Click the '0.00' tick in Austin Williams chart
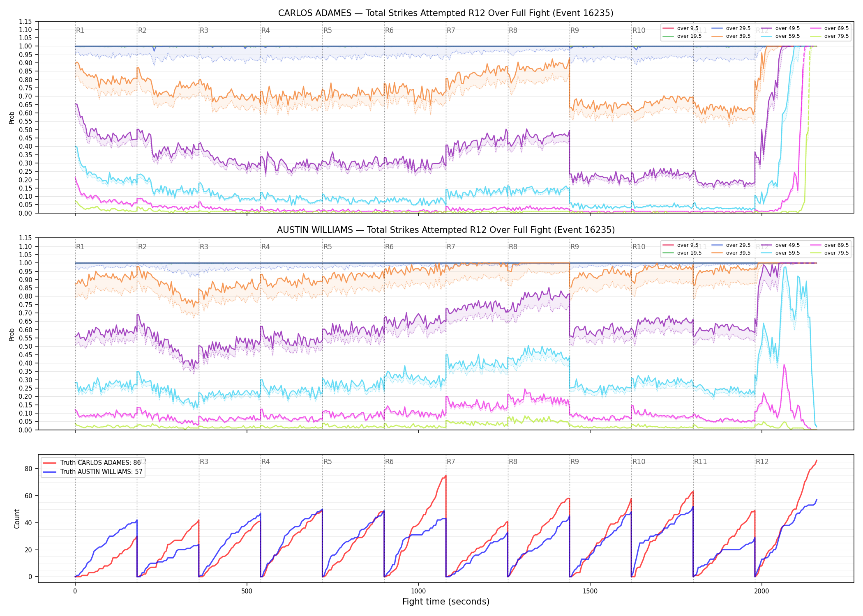 25,430
